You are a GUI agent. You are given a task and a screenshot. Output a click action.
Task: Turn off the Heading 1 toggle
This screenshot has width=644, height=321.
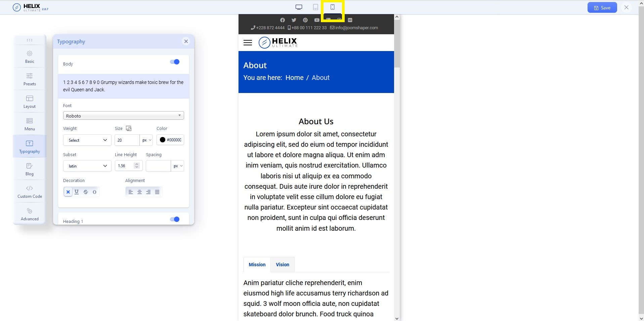[175, 219]
